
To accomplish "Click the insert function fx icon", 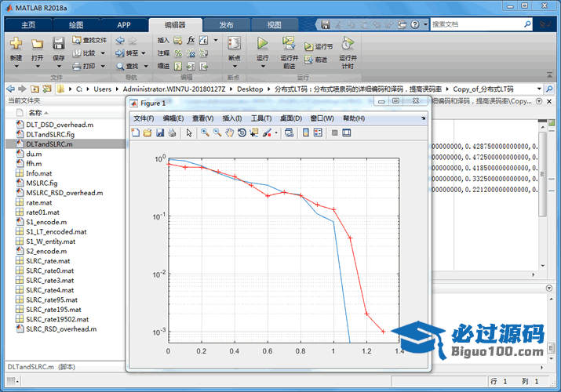I will [x=191, y=40].
